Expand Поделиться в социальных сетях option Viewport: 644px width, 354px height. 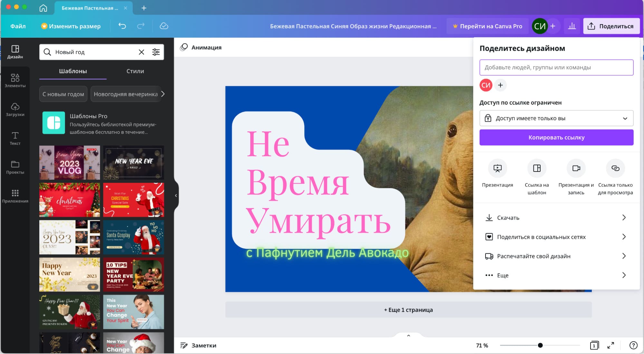pos(556,237)
